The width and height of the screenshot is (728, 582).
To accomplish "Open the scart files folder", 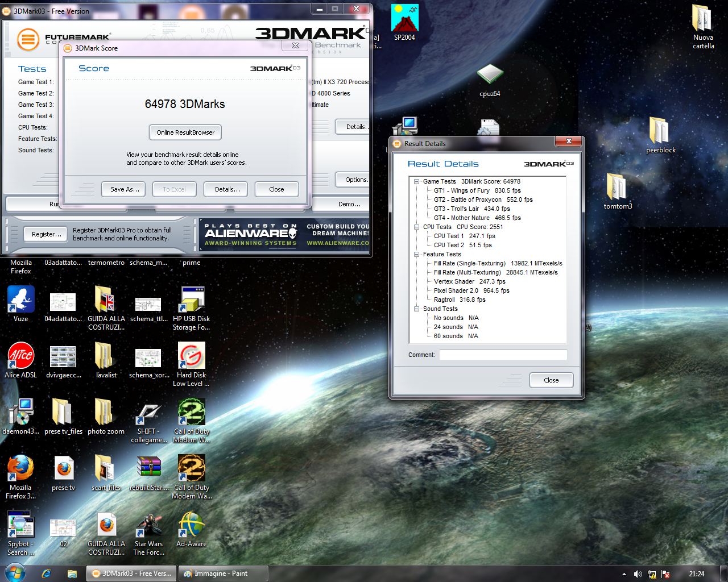I will [106, 472].
